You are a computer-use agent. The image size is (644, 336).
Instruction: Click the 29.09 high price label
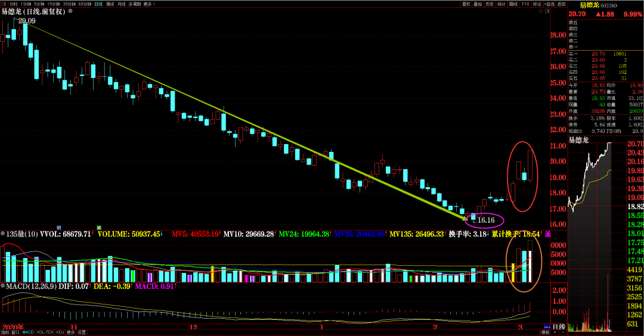click(x=27, y=20)
